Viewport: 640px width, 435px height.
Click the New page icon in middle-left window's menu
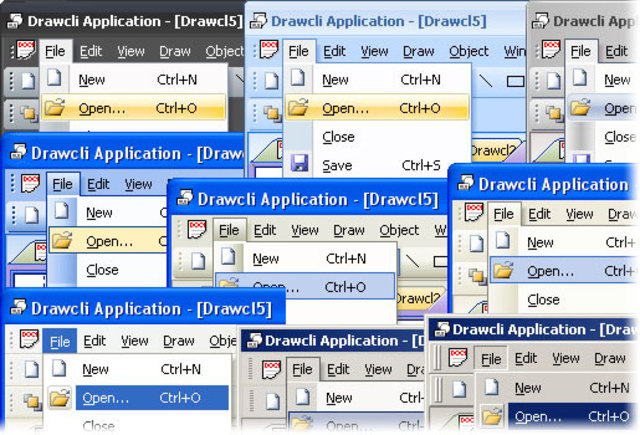pos(62,210)
